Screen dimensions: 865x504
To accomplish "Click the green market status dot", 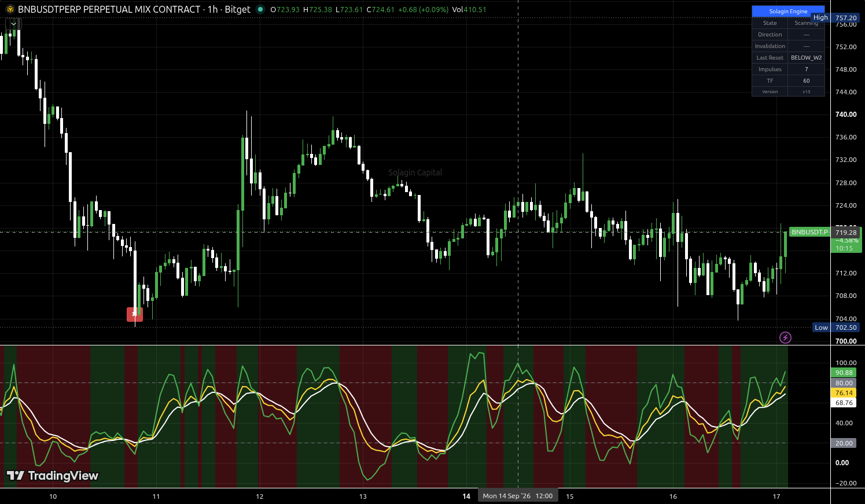I will [x=260, y=9].
